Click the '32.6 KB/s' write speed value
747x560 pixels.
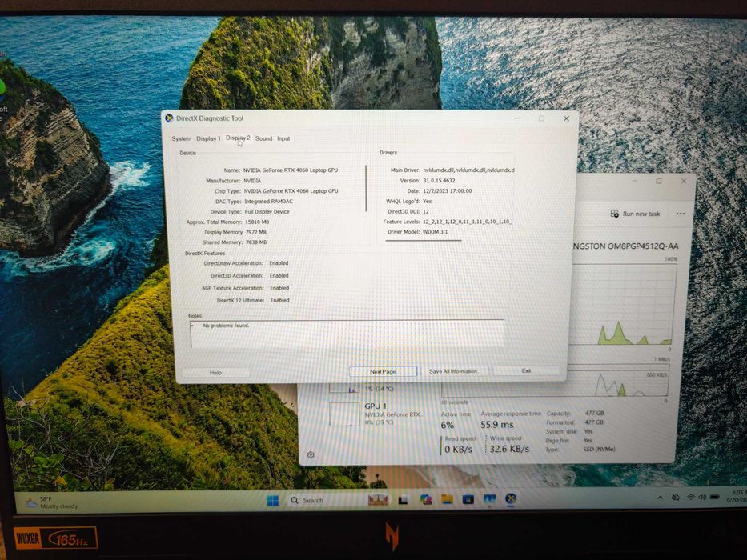click(509, 449)
